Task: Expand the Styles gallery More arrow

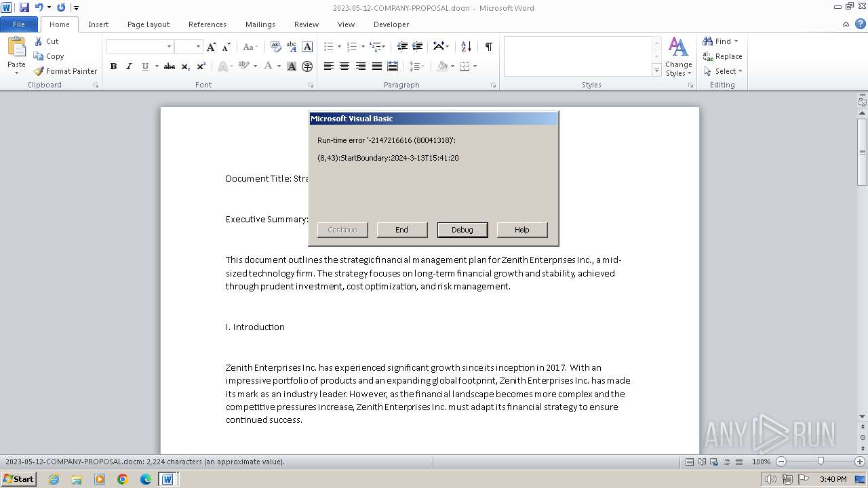Action: [656, 70]
